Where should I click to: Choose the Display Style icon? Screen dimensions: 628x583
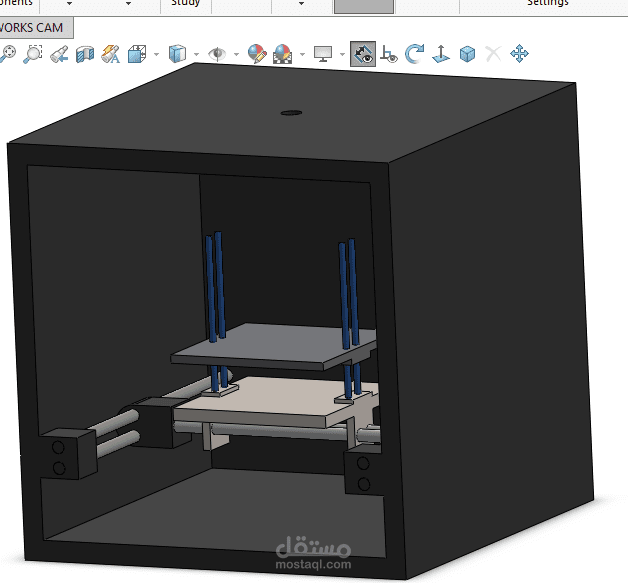(x=177, y=54)
